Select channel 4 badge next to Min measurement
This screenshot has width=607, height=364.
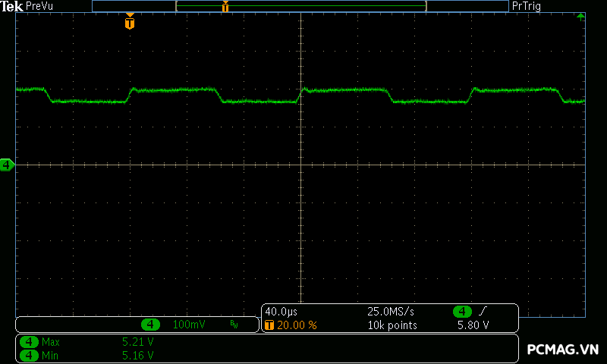(x=29, y=355)
